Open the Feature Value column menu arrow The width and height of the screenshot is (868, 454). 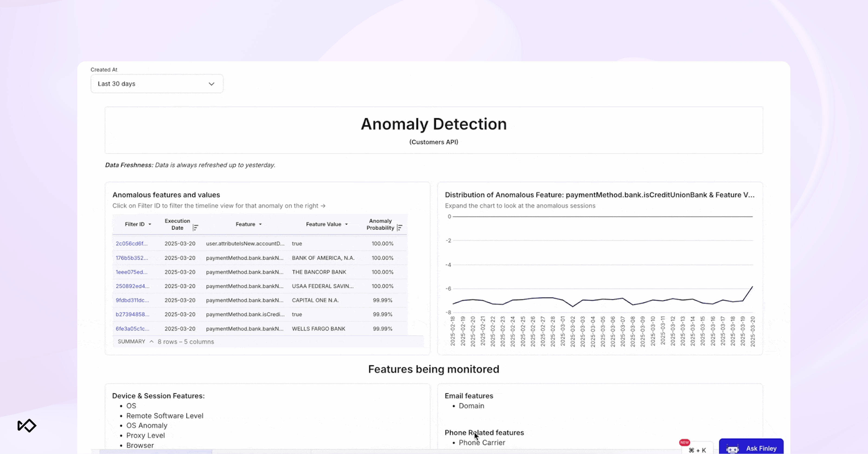pyautogui.click(x=346, y=224)
